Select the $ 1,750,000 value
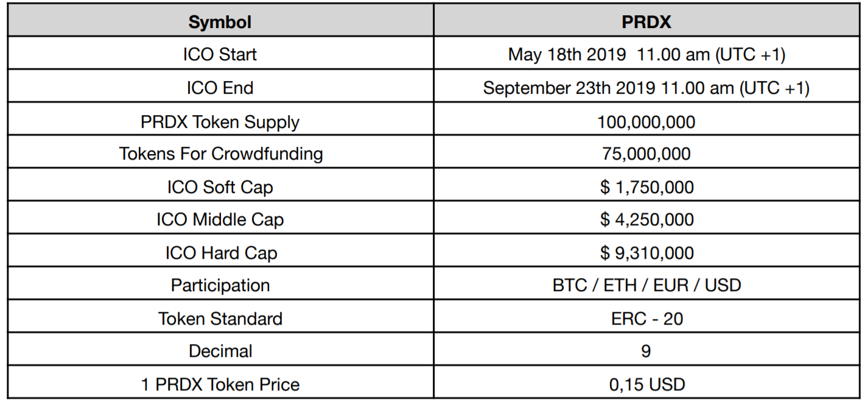This screenshot has width=868, height=408. pos(646,187)
